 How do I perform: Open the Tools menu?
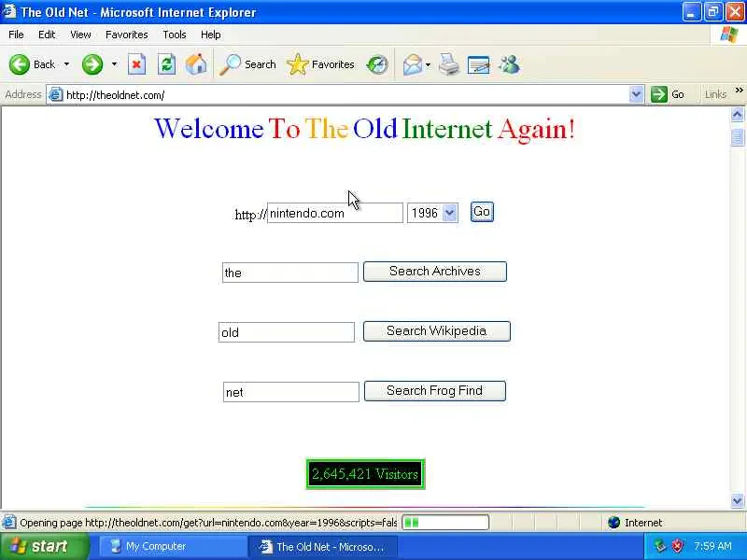175,35
